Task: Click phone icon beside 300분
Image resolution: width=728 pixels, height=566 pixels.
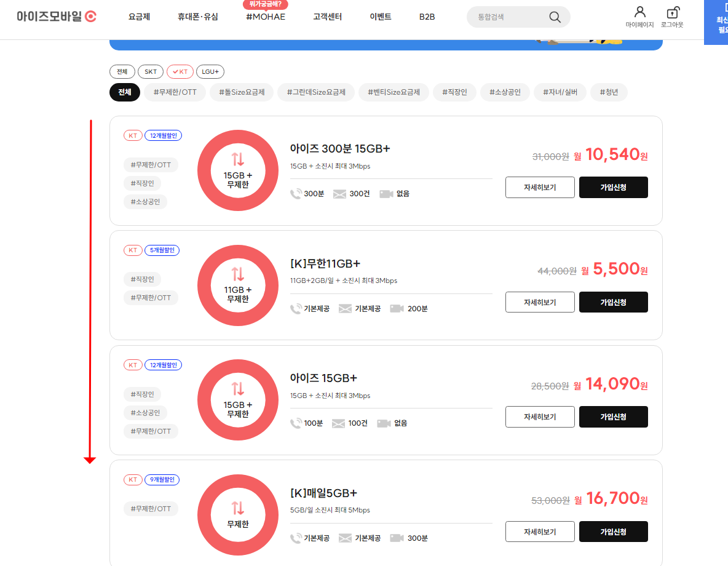Action: pyautogui.click(x=296, y=194)
